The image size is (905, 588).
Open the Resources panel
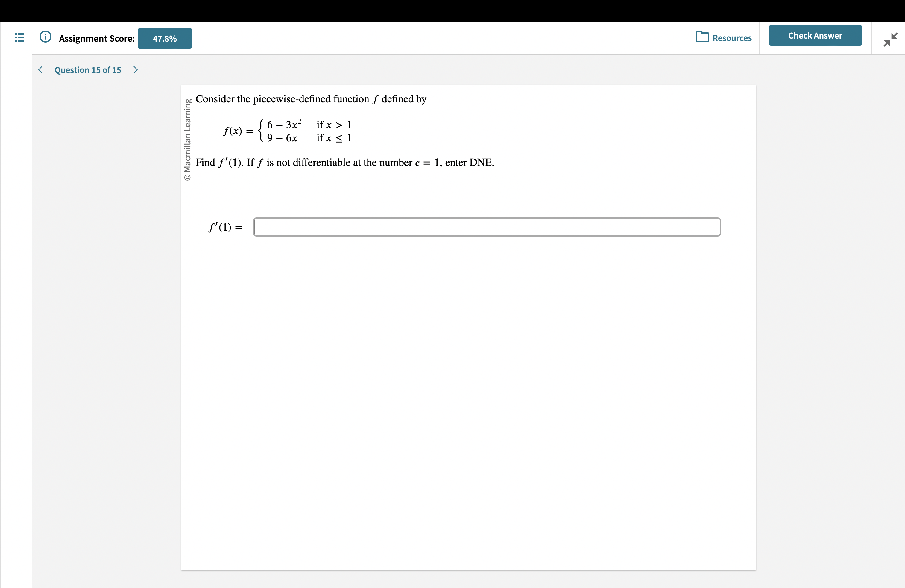pos(724,38)
